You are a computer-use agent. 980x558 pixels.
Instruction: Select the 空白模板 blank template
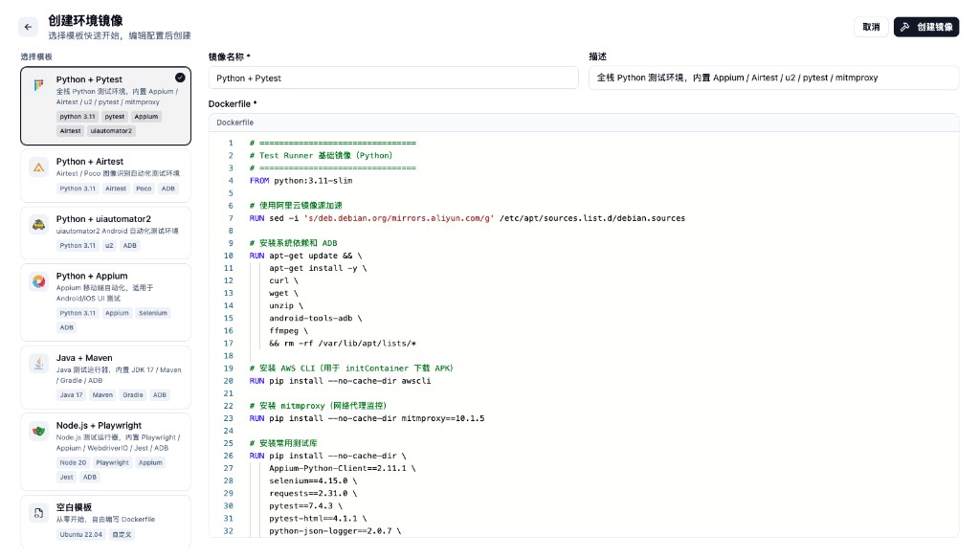pos(105,520)
